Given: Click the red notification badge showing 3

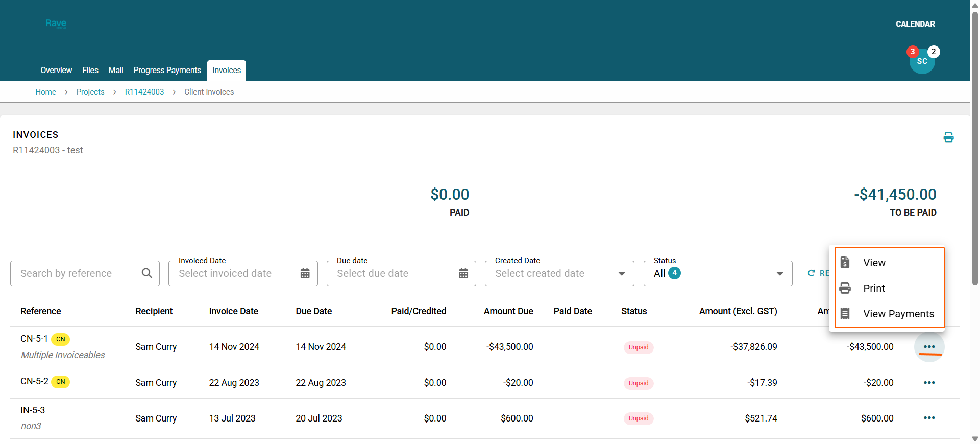Looking at the screenshot, I should (912, 52).
